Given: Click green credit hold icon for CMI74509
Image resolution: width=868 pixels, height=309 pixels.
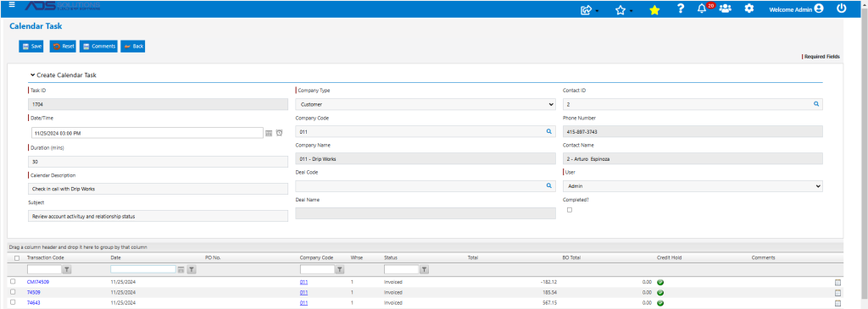Looking at the screenshot, I should (x=660, y=283).
